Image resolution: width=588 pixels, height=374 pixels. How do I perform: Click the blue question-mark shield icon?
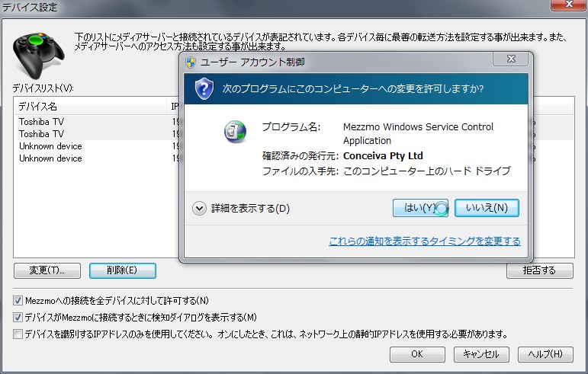204,88
